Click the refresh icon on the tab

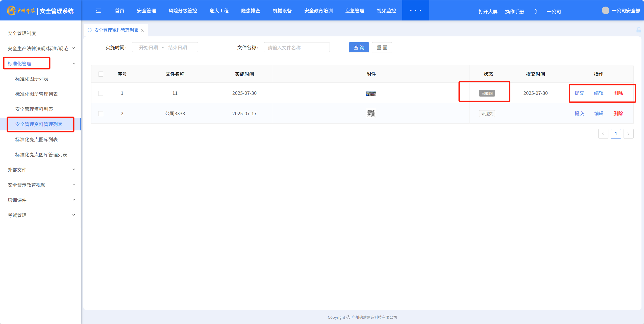(x=89, y=30)
